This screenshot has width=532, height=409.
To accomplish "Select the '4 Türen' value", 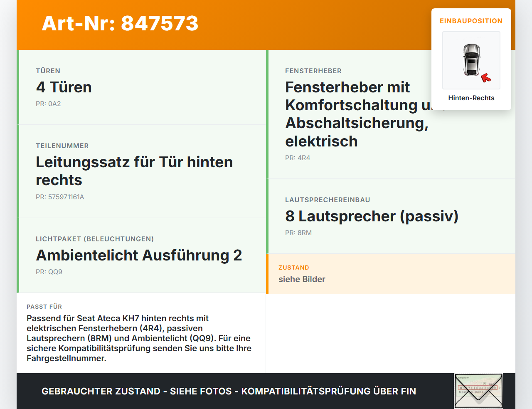I will [x=64, y=87].
